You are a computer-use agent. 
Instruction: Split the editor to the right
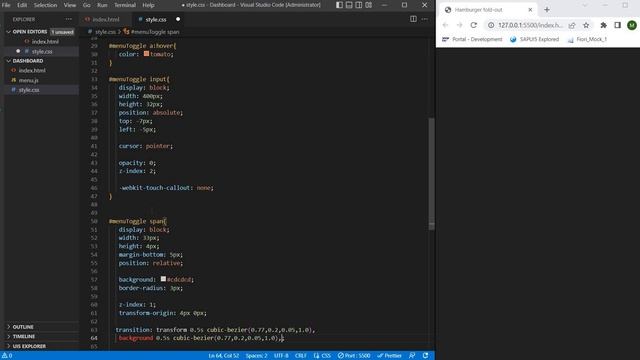(x=413, y=19)
